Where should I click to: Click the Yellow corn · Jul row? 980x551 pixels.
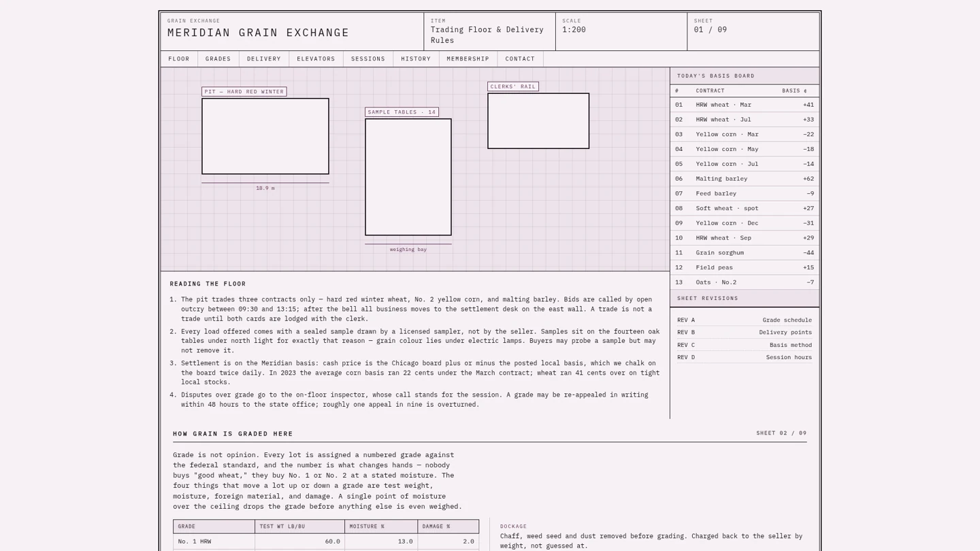[x=745, y=164]
